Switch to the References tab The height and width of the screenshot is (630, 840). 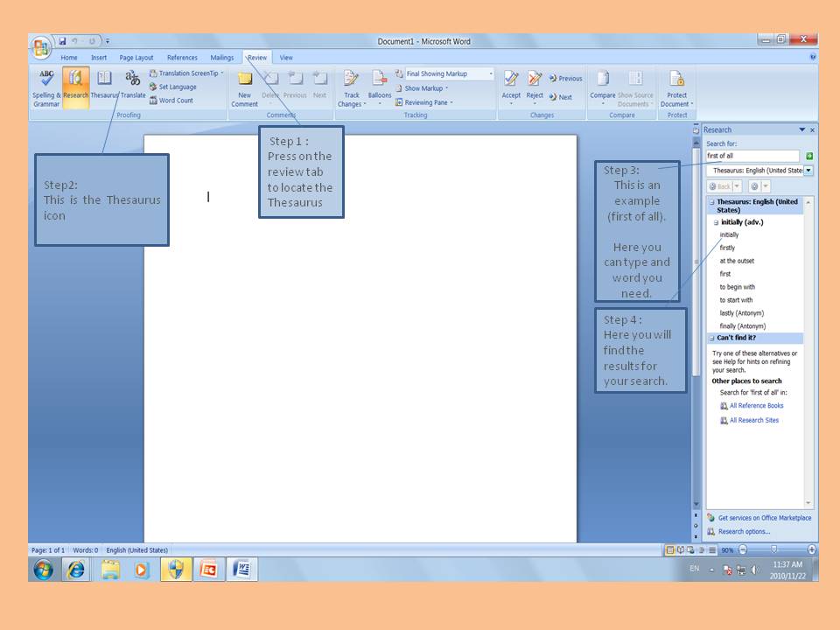[x=183, y=57]
